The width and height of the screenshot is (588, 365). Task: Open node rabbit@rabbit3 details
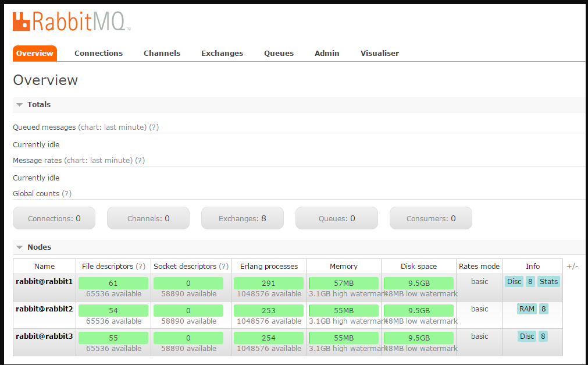44,336
